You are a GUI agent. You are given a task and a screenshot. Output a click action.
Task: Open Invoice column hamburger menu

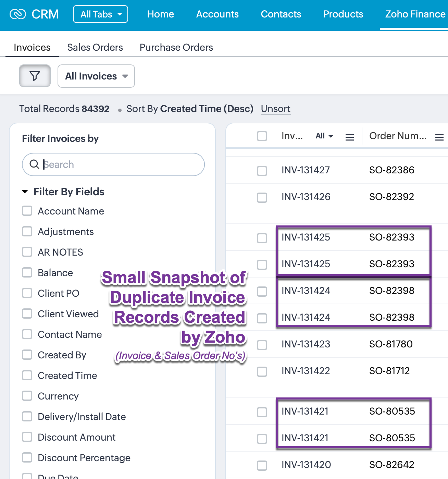350,137
